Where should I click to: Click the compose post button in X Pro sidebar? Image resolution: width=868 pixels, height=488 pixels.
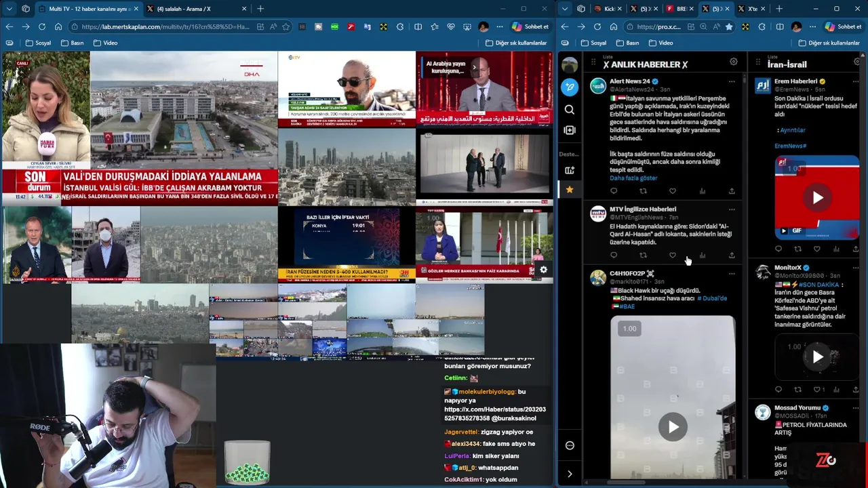coord(570,87)
